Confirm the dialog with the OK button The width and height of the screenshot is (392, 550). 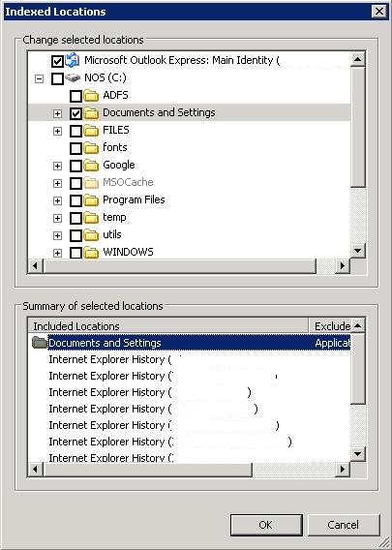click(x=266, y=525)
